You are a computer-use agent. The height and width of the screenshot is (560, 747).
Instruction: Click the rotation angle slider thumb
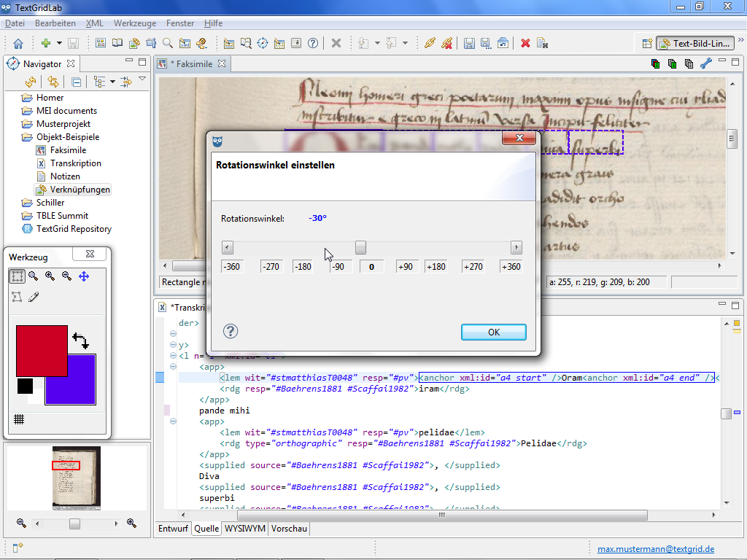coord(360,247)
